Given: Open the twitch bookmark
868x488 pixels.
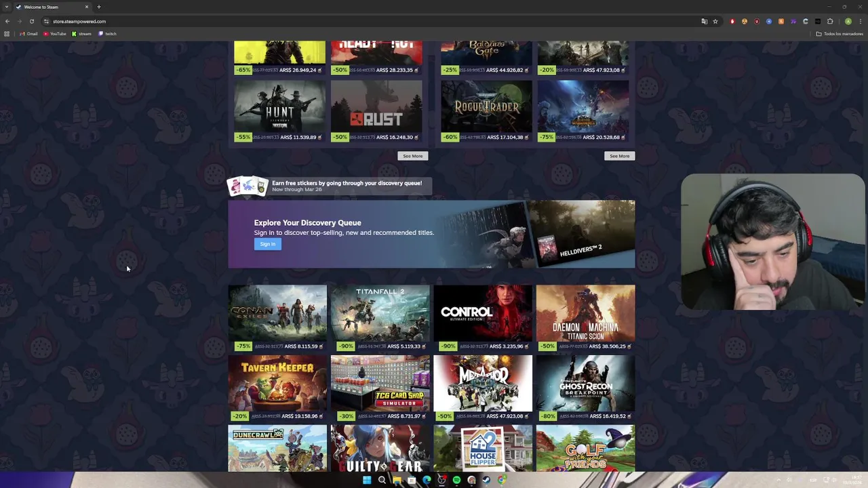Looking at the screenshot, I should [x=107, y=33].
